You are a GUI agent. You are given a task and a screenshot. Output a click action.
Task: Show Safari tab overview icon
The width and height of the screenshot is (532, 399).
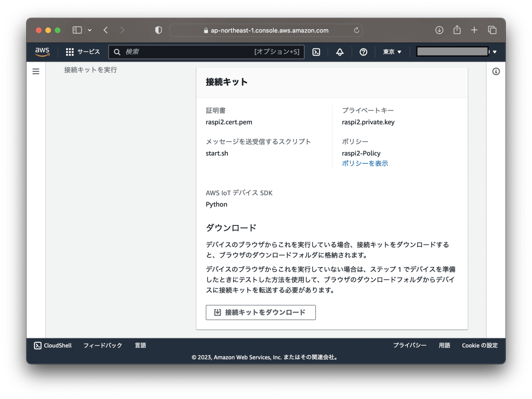pyautogui.click(x=492, y=30)
